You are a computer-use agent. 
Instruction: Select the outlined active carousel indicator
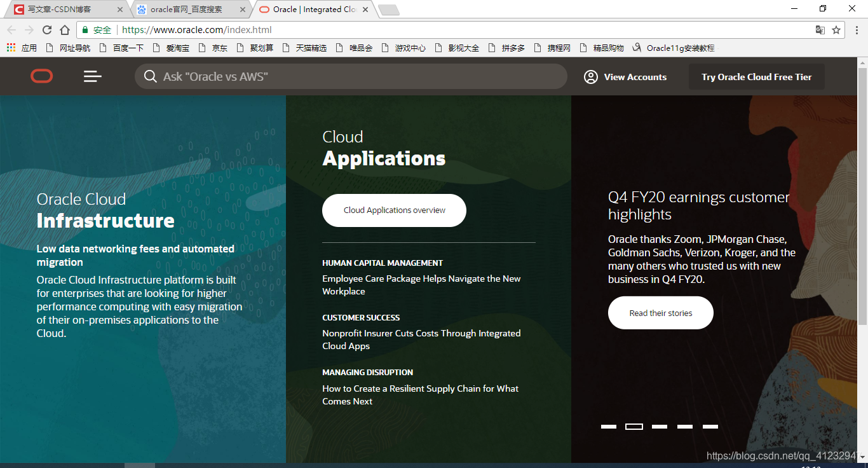pos(634,427)
